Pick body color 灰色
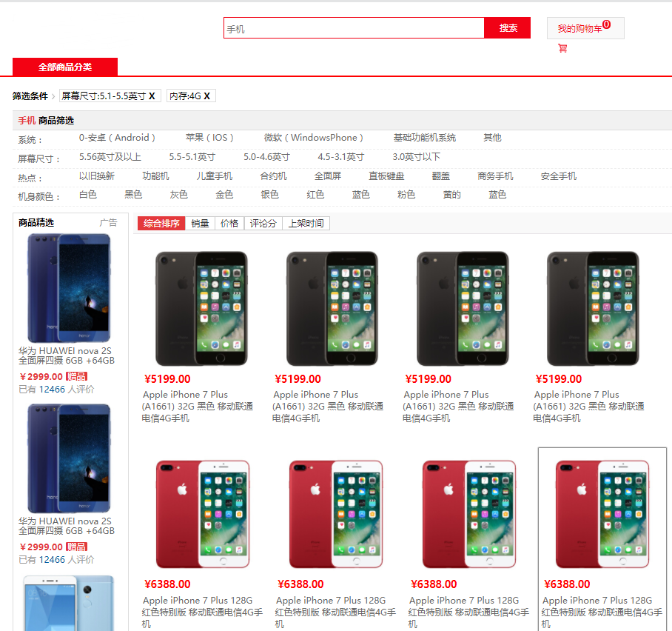 (178, 195)
